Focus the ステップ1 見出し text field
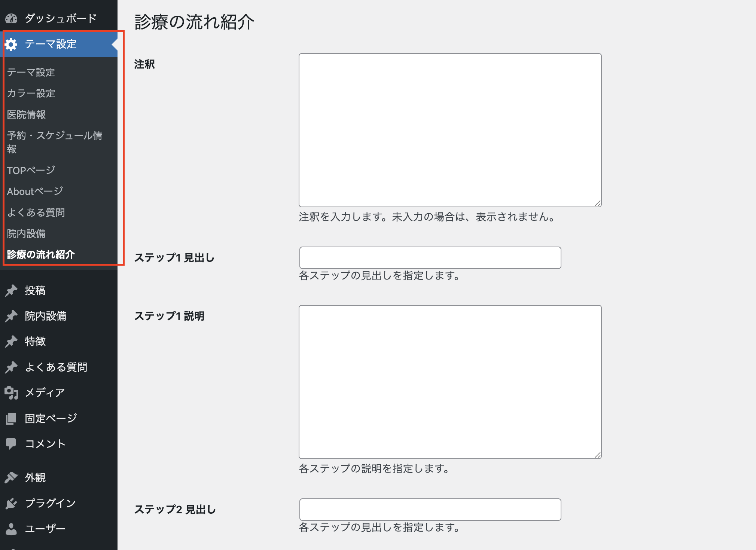The width and height of the screenshot is (756, 550). coord(430,258)
